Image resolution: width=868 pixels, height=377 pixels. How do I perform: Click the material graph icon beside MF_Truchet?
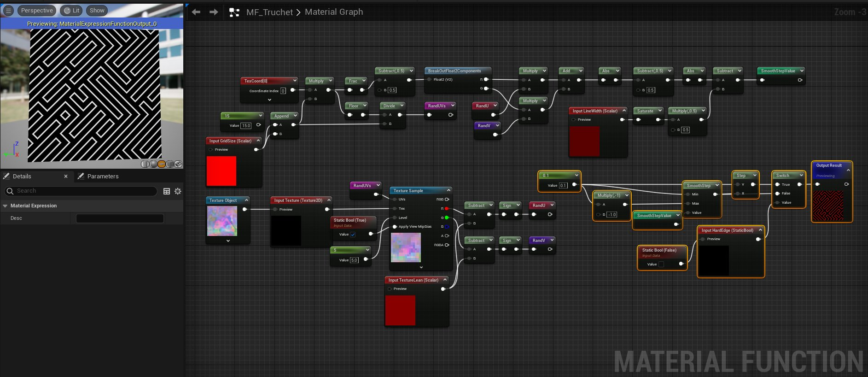click(x=234, y=12)
